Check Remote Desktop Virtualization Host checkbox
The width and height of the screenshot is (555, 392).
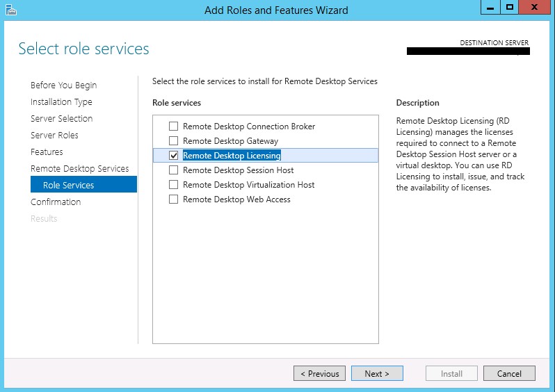[x=173, y=185]
